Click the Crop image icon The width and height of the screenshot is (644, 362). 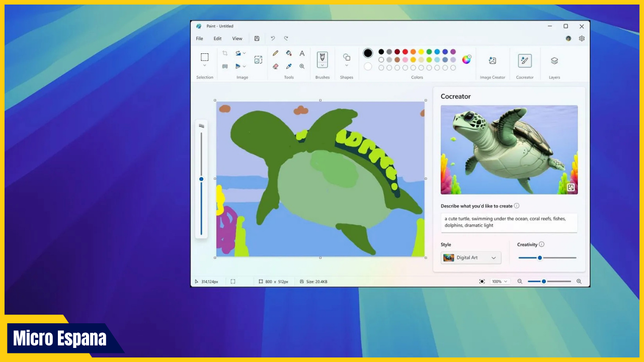pyautogui.click(x=225, y=53)
